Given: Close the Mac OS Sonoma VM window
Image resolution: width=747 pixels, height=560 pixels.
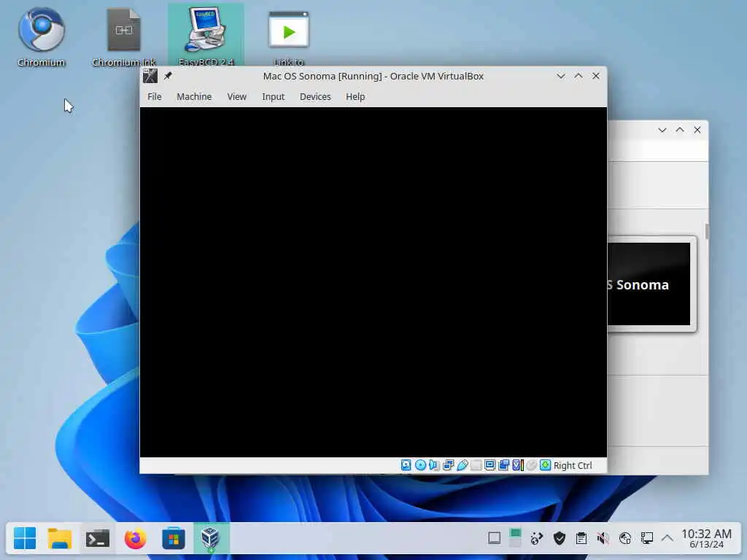Looking at the screenshot, I should tap(596, 76).
